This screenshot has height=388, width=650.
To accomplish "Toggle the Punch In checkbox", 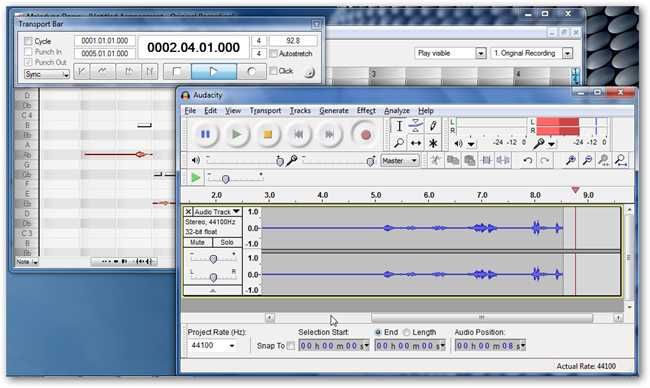I will pos(28,52).
